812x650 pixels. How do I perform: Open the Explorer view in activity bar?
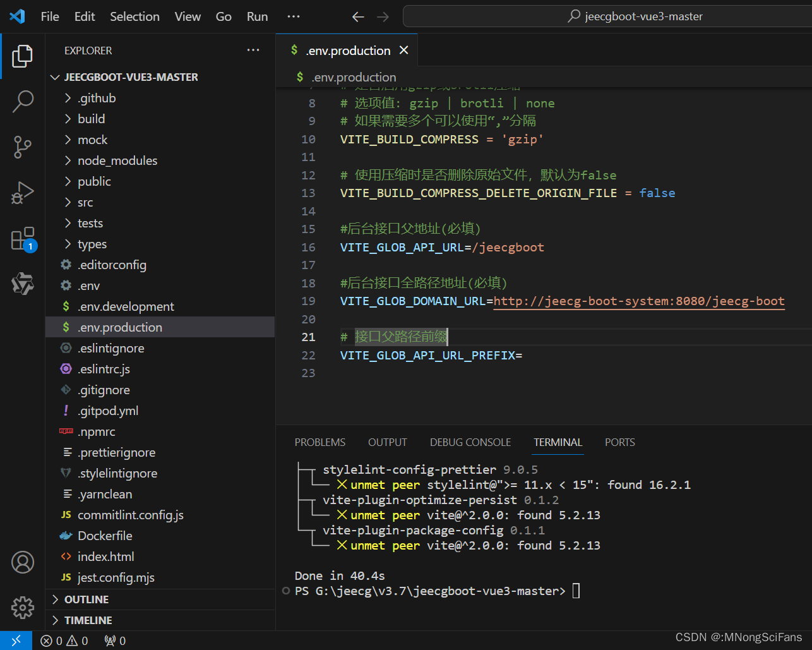point(22,56)
